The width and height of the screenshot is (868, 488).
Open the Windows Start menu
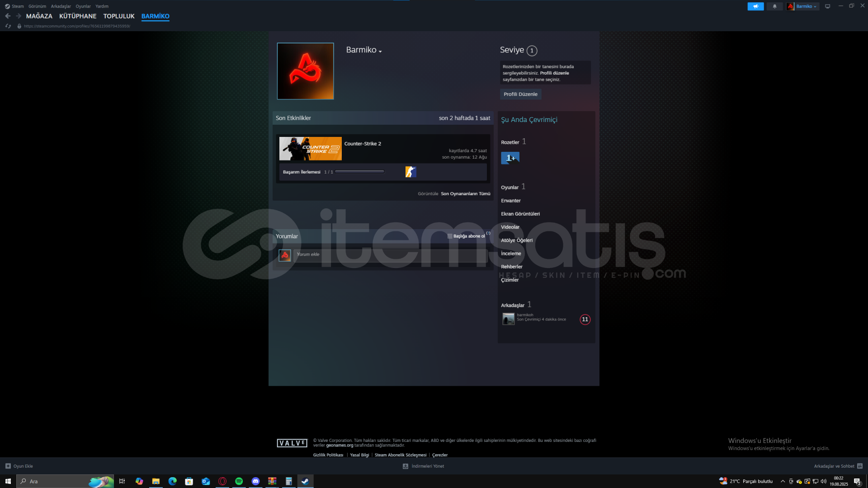[x=8, y=481]
